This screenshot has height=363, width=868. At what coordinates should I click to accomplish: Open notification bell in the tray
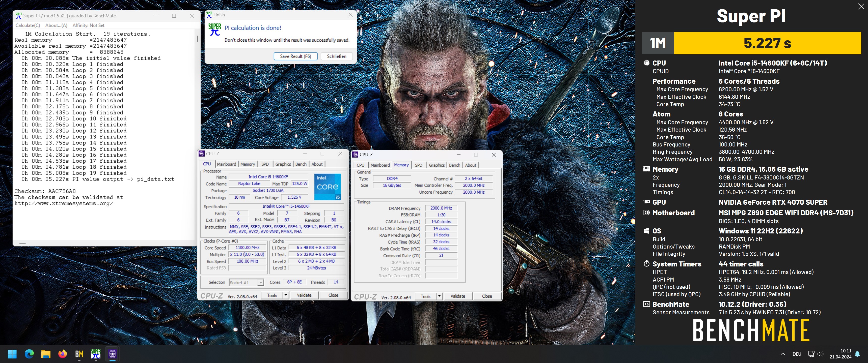(x=857, y=354)
